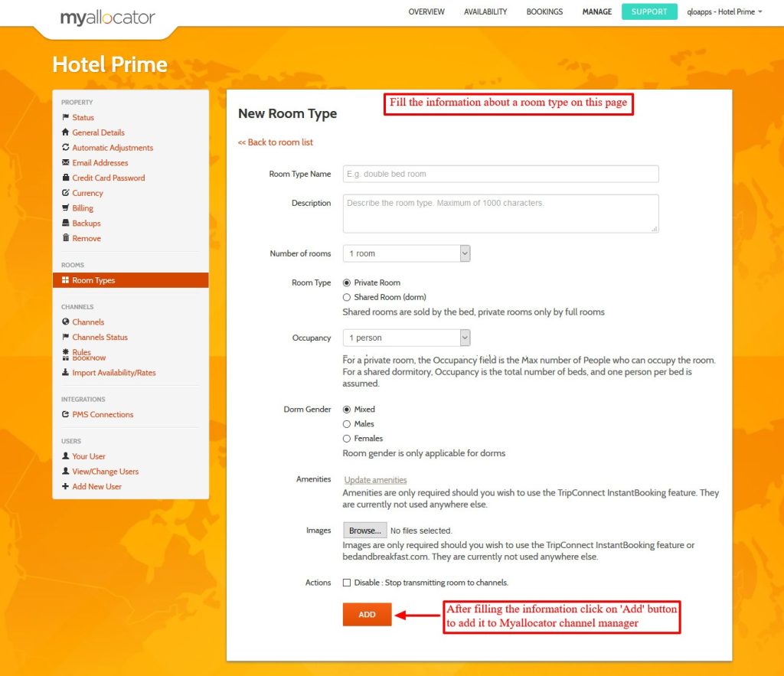This screenshot has height=676, width=784.
Task: Click the Room Type Name input field
Action: (x=501, y=174)
